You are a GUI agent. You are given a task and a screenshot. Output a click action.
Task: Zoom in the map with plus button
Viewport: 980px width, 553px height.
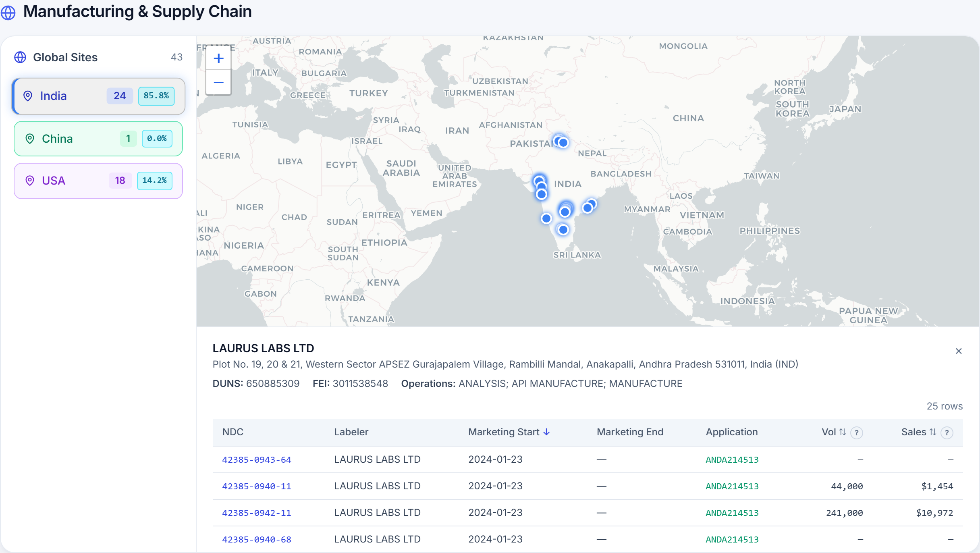pos(218,58)
